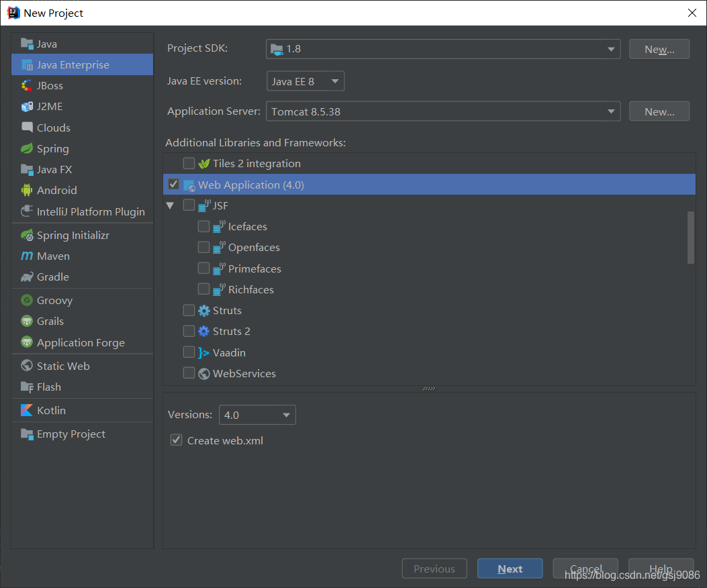Click the Web Application framework icon
Viewport: 707px width, 588px height.
click(x=189, y=185)
